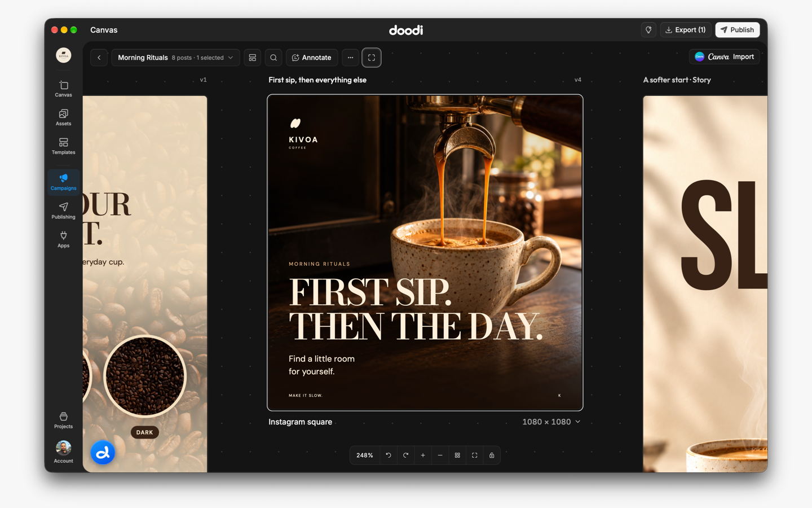Open the Canvas section in sidebar
The height and width of the screenshot is (508, 812).
tap(63, 89)
